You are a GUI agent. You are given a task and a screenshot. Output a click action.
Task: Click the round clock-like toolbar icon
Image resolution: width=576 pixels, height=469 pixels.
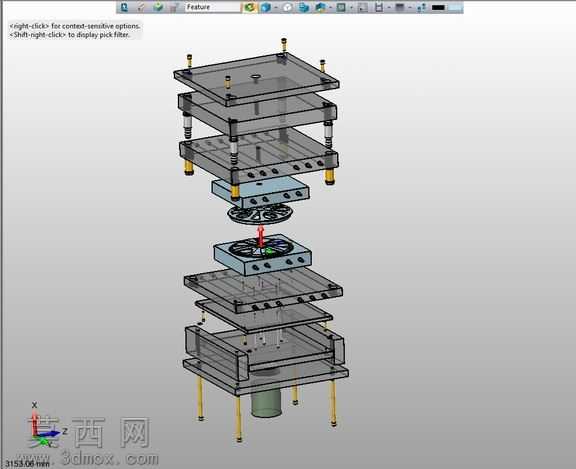point(287,7)
